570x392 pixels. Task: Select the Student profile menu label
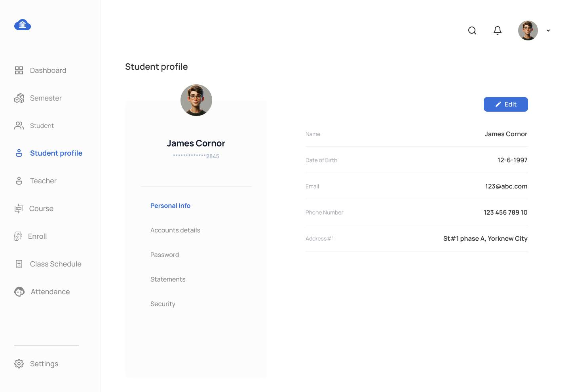click(56, 153)
